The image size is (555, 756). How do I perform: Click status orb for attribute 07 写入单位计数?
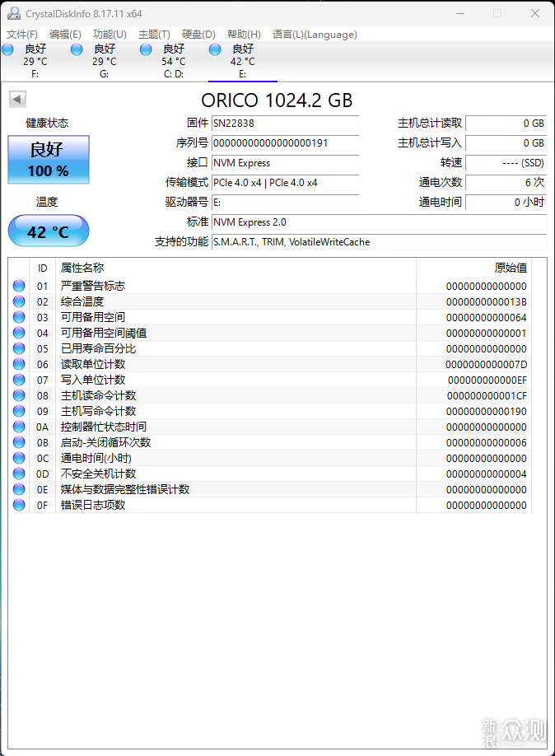pyautogui.click(x=19, y=380)
